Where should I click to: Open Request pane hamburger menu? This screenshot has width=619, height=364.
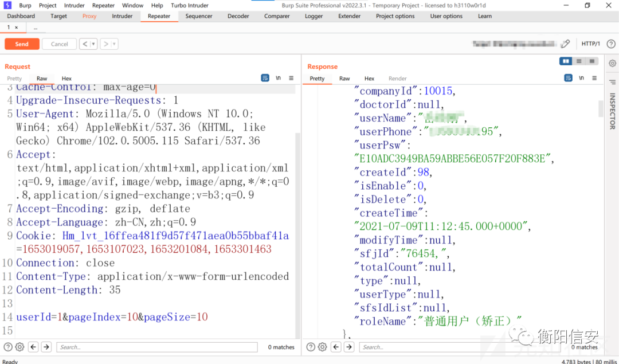(x=291, y=78)
